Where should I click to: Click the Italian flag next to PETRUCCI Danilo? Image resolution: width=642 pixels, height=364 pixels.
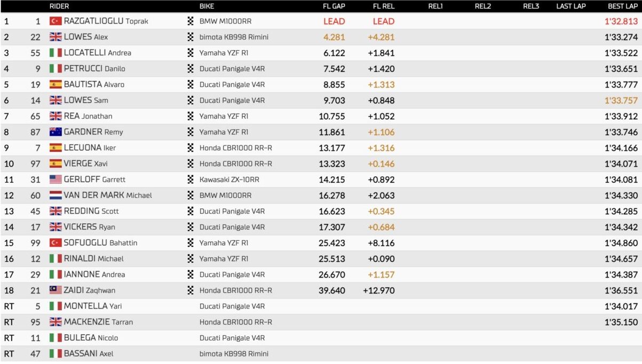[56, 69]
